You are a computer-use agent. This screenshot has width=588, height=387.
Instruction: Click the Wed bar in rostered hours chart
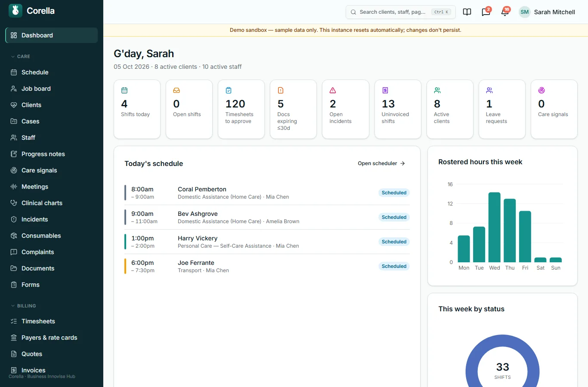[495, 227]
